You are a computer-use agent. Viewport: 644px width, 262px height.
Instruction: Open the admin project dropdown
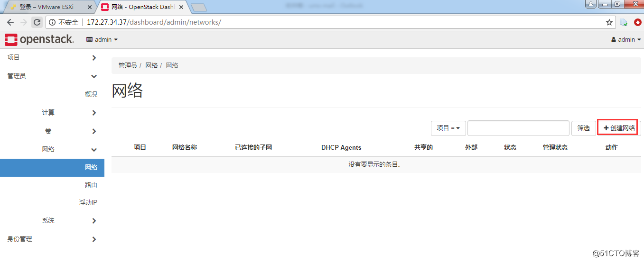[102, 40]
